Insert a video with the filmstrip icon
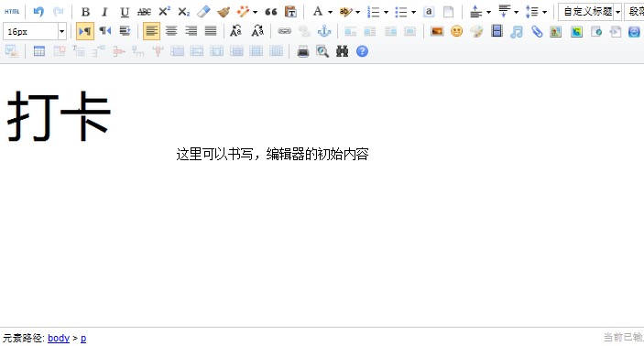 497,31
